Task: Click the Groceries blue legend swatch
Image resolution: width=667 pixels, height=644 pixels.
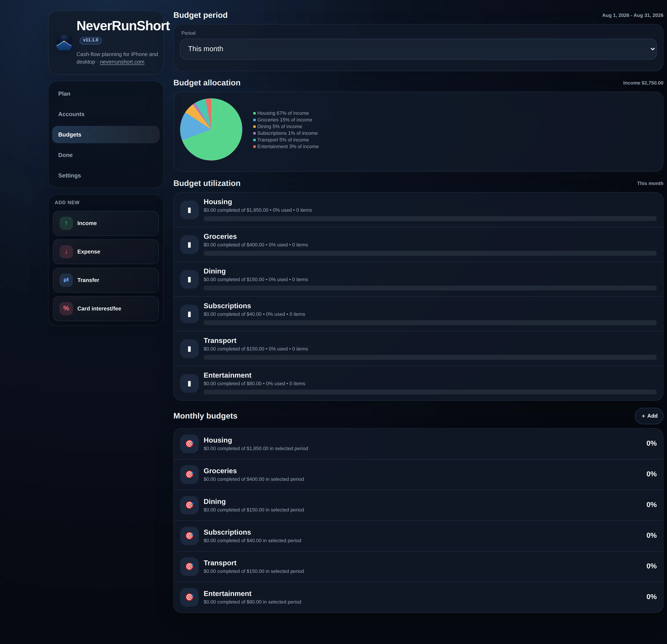Action: click(254, 120)
